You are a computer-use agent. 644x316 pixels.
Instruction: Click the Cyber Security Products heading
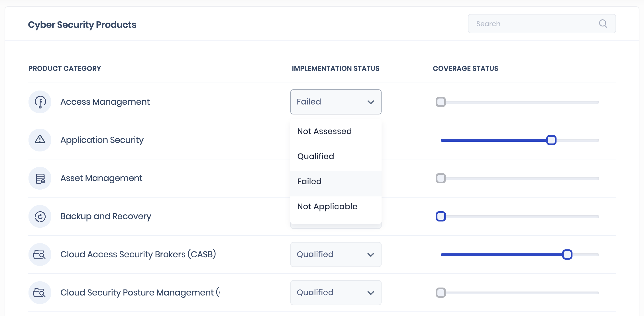pyautogui.click(x=82, y=25)
